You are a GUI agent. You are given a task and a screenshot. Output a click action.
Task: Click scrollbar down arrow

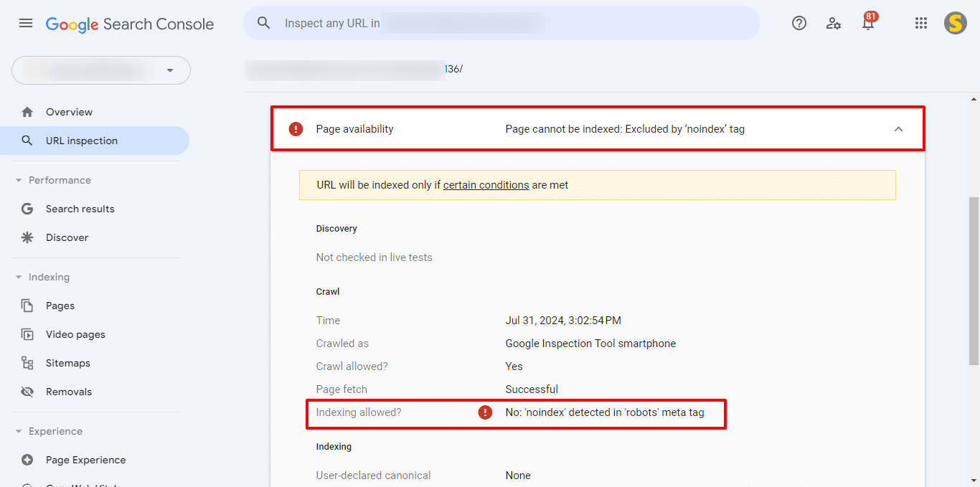pyautogui.click(x=974, y=481)
